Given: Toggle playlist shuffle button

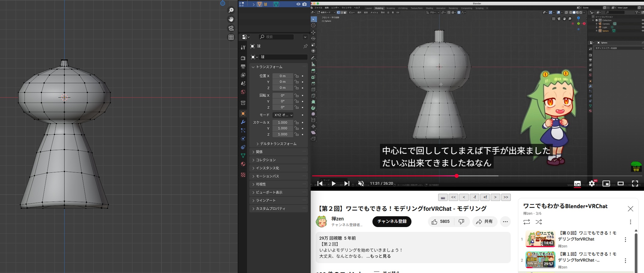Looking at the screenshot, I should pos(539,222).
